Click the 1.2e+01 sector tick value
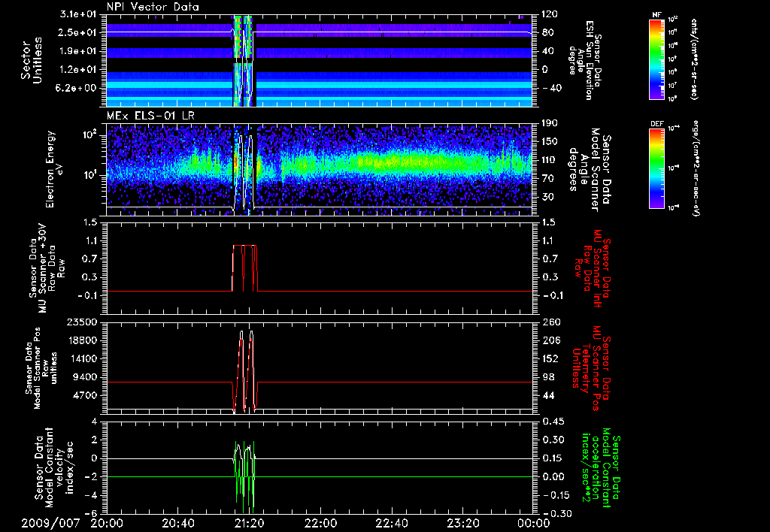Screen dimensions: 770x532 coord(79,70)
